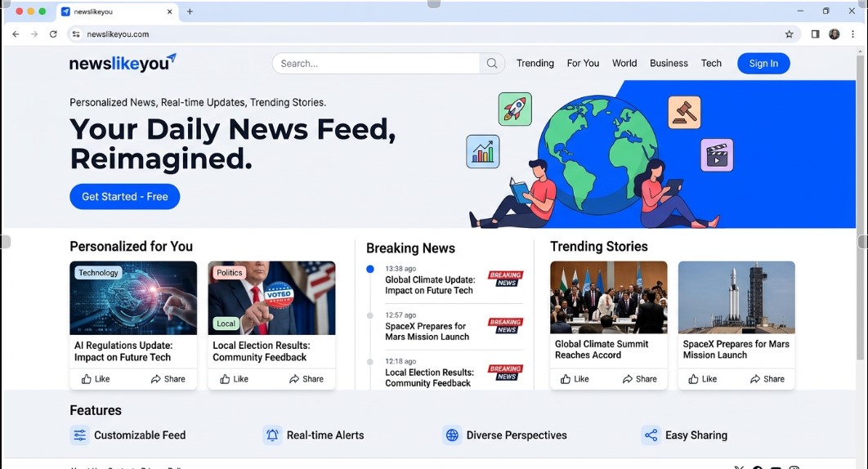868x469 pixels.
Task: Click the search magnifier icon
Action: tap(491, 63)
